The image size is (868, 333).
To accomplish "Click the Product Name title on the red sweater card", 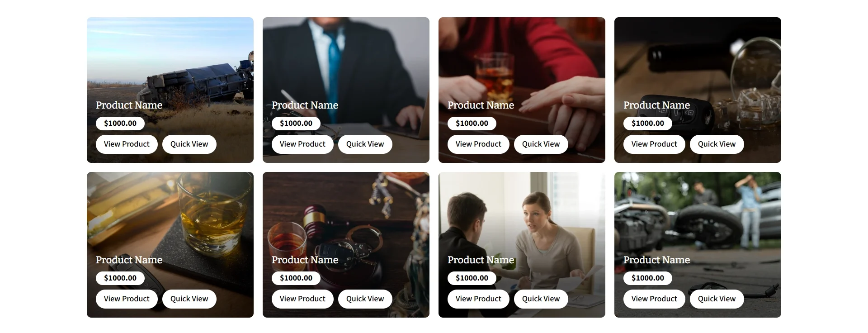I will 481,105.
